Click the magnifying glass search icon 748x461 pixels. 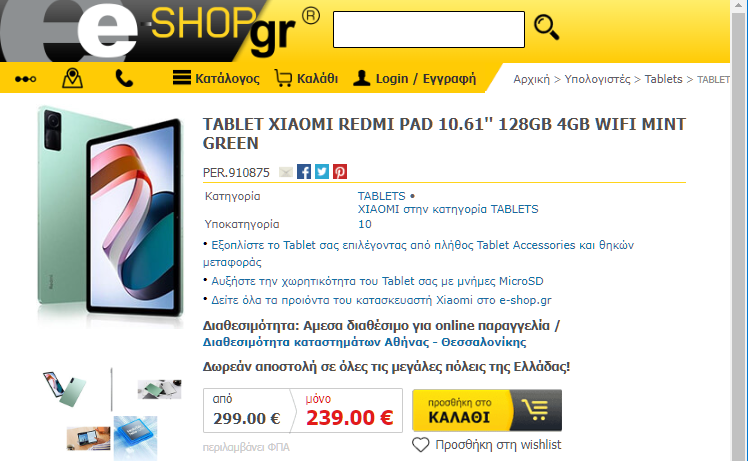[547, 27]
